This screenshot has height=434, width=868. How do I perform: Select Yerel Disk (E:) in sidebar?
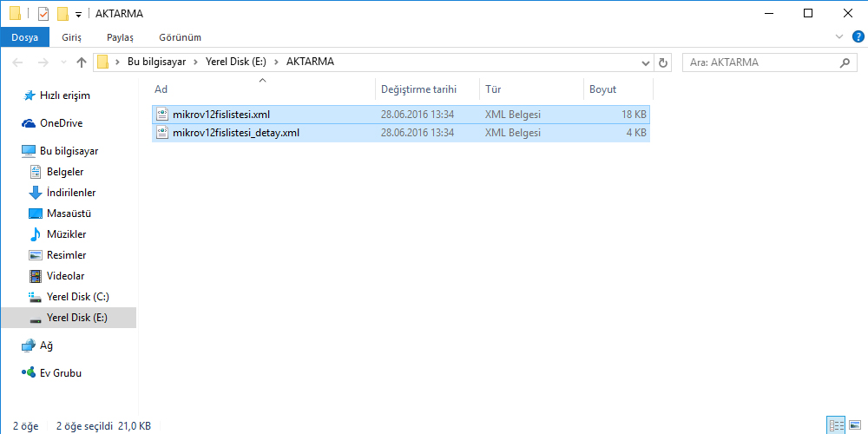(69, 318)
